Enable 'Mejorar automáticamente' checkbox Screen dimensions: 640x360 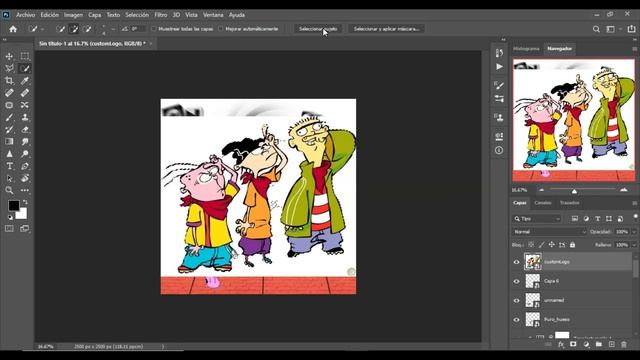tap(221, 29)
